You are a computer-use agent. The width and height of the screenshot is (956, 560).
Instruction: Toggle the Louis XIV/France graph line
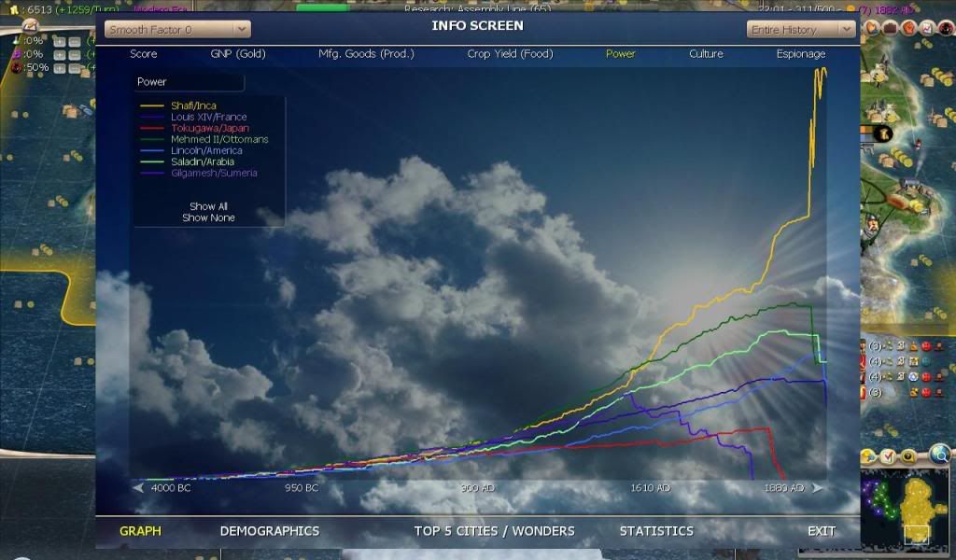click(x=208, y=117)
